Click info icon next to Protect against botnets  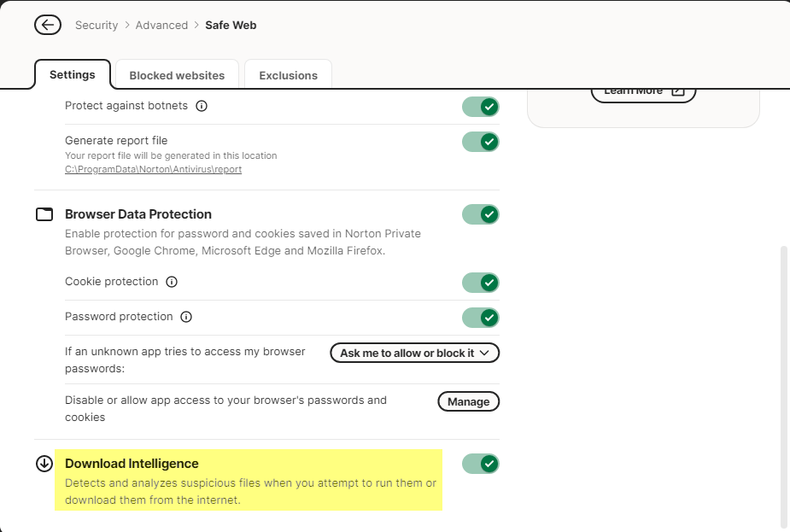coord(202,107)
